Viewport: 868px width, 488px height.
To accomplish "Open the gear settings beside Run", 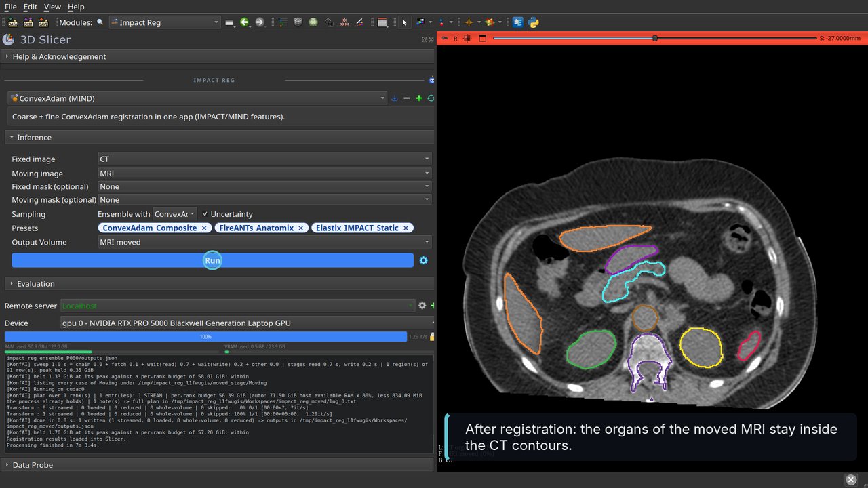I will [424, 260].
